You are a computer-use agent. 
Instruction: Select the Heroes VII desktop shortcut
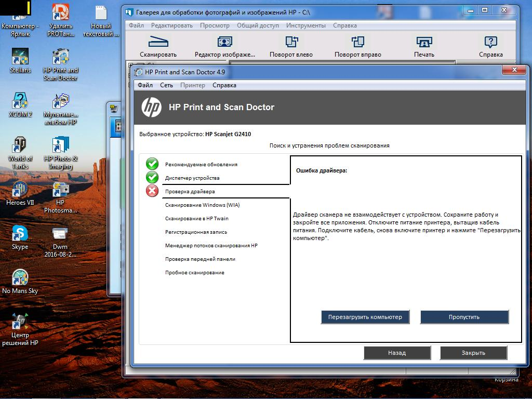[x=20, y=193]
